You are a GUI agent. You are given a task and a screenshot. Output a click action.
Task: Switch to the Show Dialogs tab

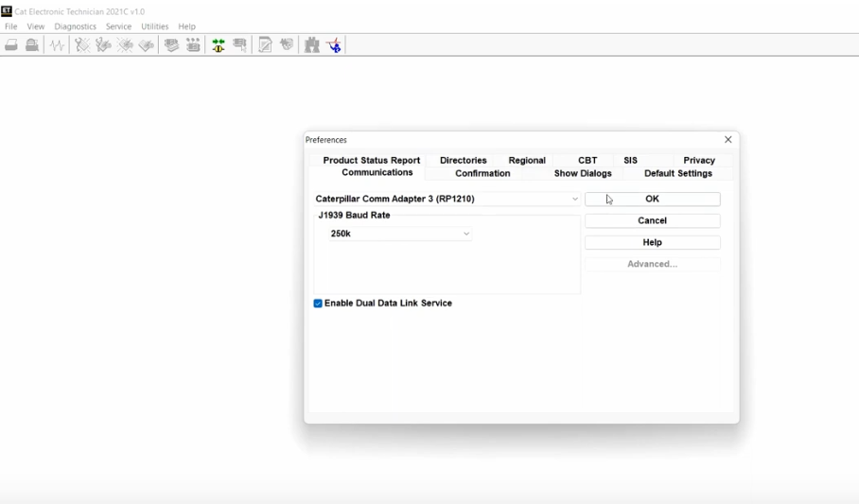(x=583, y=174)
